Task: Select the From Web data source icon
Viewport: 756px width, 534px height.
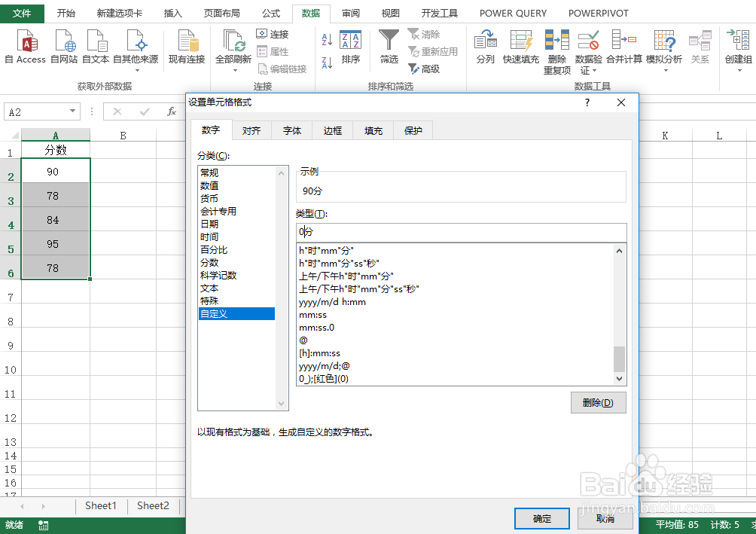Action: 64,45
